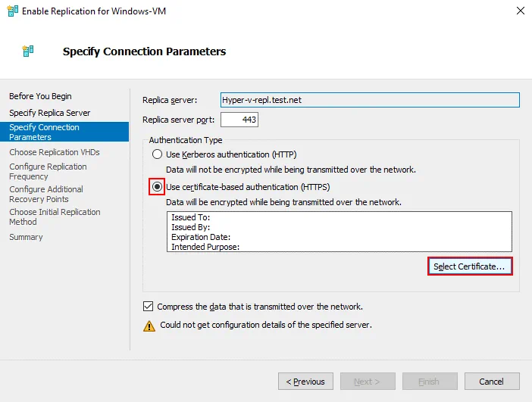Go back with the Previous button
This screenshot has height=402, width=532.
305,382
